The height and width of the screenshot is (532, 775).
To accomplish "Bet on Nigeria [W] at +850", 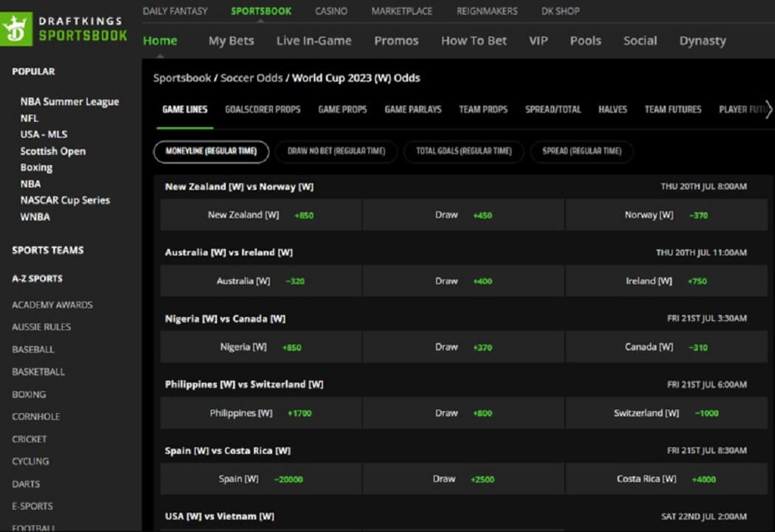I will 261,348.
